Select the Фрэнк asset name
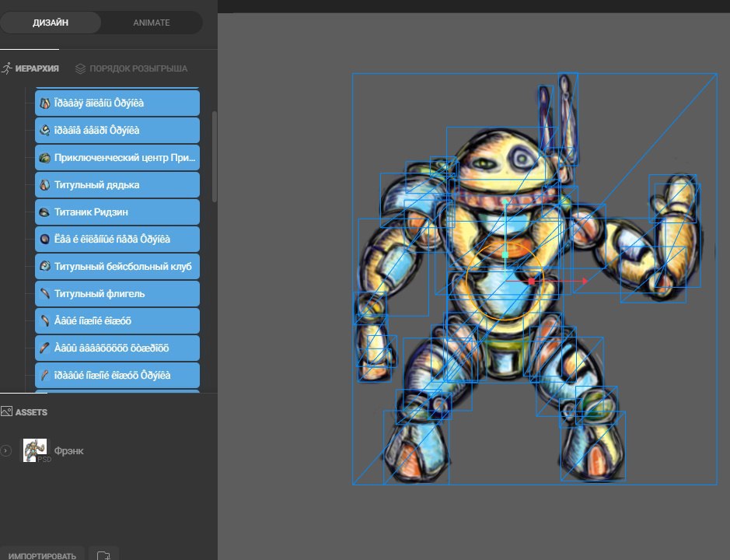This screenshot has width=730, height=560. pos(69,451)
